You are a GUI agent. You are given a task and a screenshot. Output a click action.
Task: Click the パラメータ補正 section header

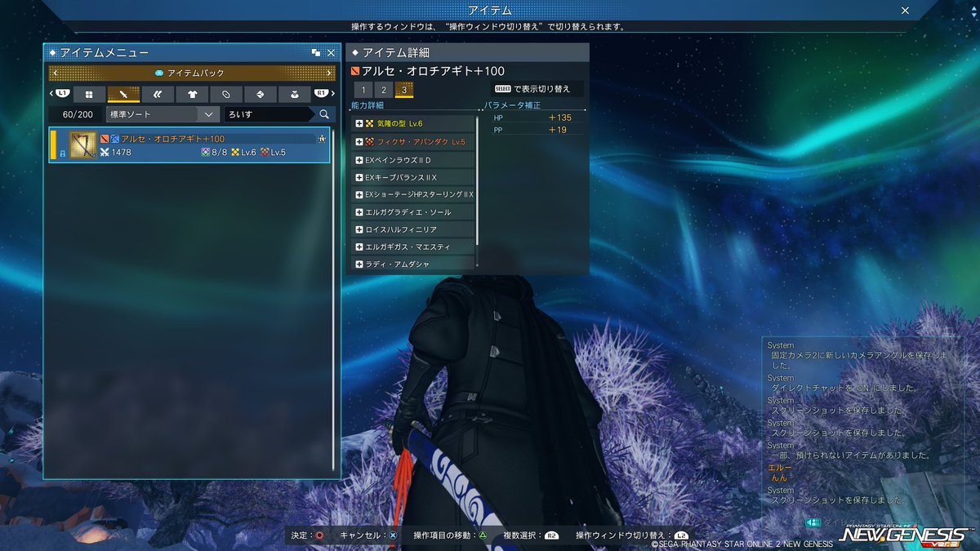[x=513, y=105]
